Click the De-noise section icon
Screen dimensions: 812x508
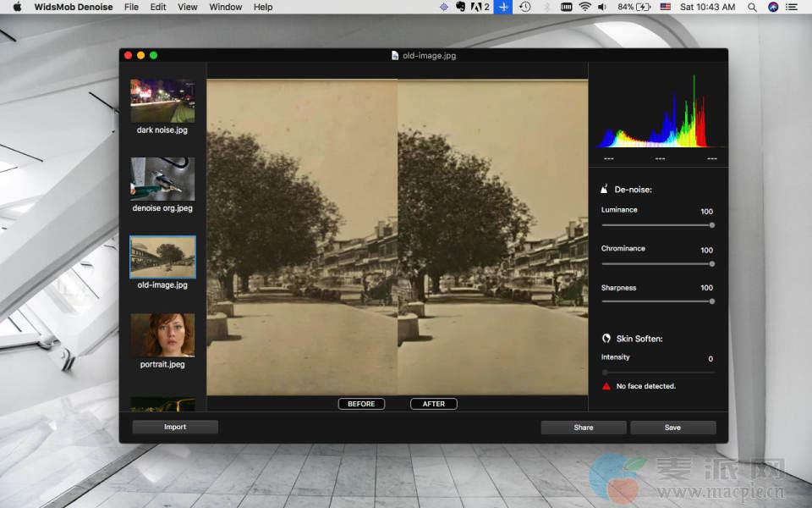[605, 190]
